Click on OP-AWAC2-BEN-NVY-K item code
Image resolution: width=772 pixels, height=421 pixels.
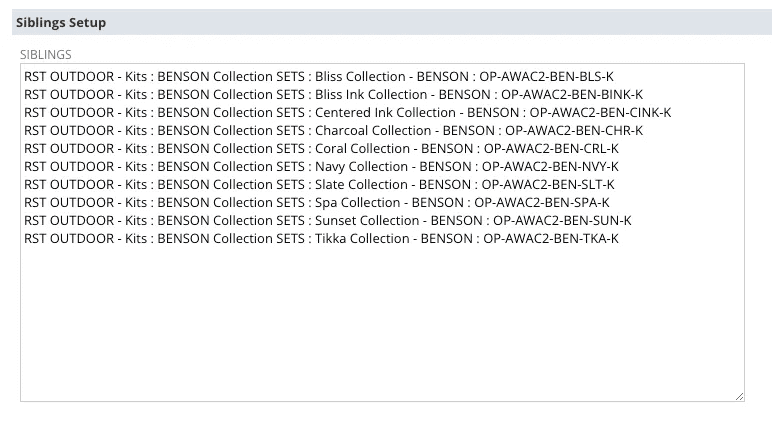pos(550,167)
